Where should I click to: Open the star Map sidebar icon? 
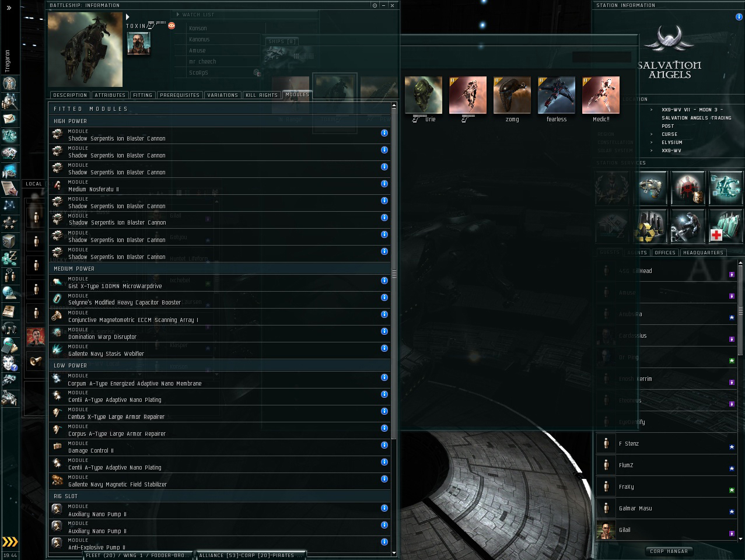[x=9, y=205]
